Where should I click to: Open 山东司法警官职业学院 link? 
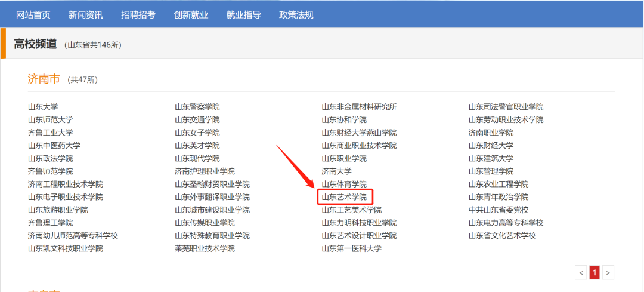[x=506, y=107]
